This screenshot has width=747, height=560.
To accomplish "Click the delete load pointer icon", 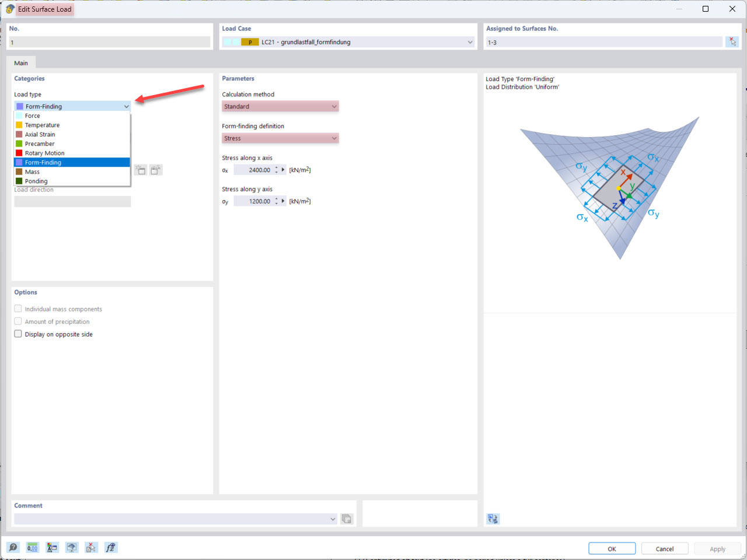I will click(x=90, y=547).
